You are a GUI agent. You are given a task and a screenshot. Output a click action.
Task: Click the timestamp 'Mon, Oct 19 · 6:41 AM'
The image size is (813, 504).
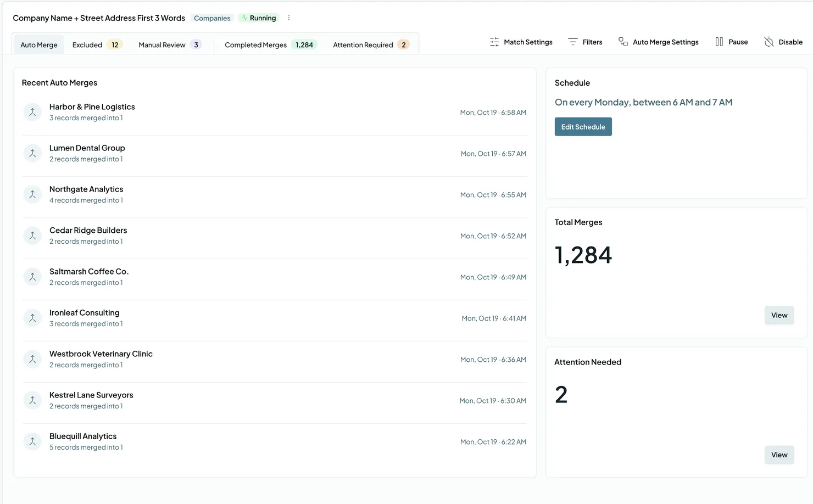point(494,318)
